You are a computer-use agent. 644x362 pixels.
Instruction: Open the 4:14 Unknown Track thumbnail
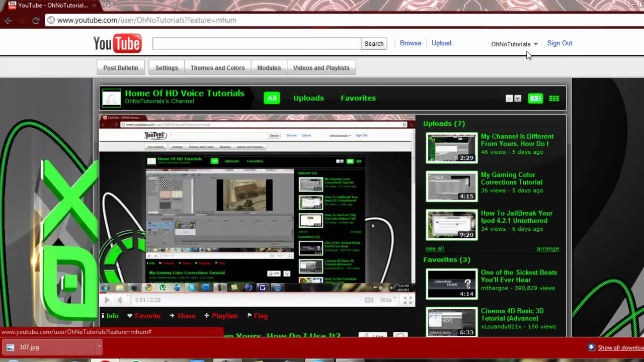click(452, 284)
